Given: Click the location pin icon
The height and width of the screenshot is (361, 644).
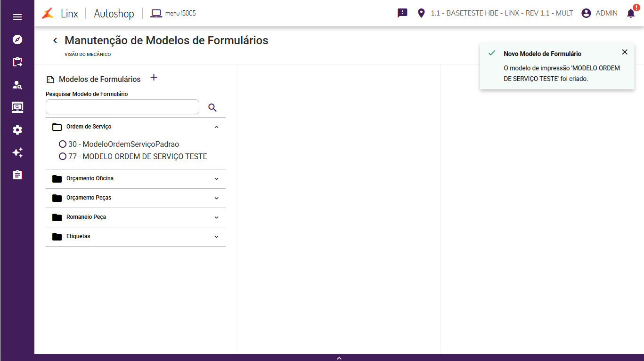Looking at the screenshot, I should pos(421,13).
